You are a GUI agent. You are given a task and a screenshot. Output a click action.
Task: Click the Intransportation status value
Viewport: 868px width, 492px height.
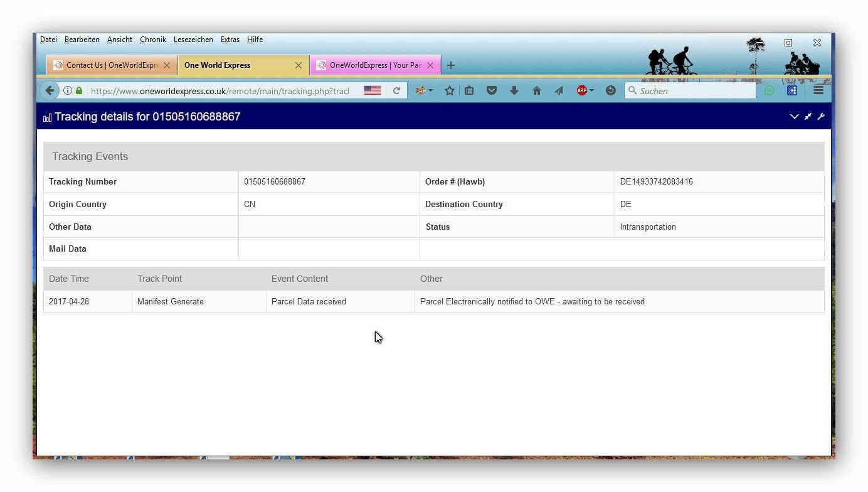click(x=648, y=227)
